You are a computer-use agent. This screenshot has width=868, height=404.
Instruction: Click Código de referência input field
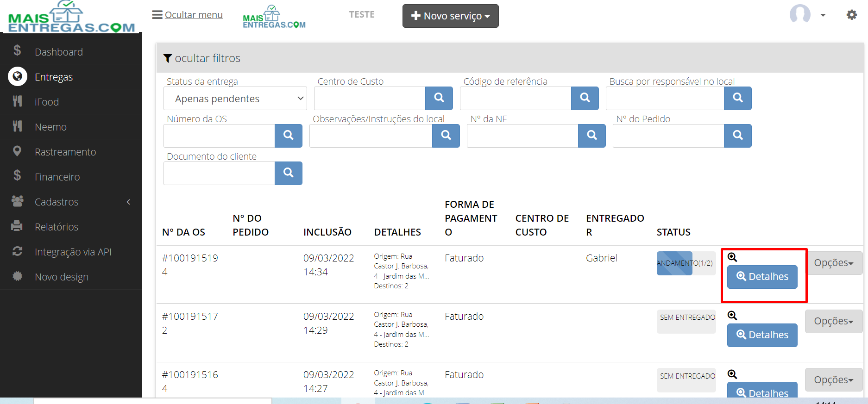516,98
